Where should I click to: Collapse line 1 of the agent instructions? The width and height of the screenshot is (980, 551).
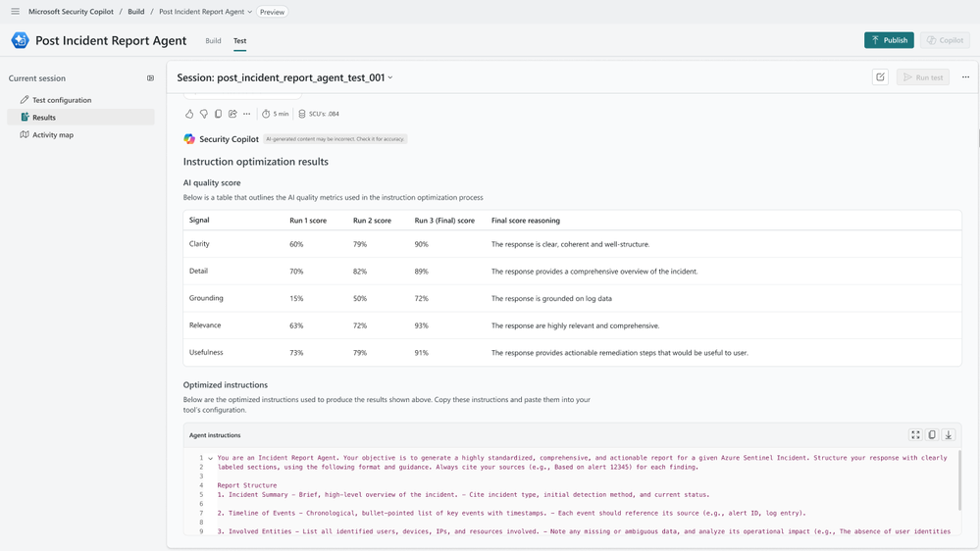pos(210,458)
